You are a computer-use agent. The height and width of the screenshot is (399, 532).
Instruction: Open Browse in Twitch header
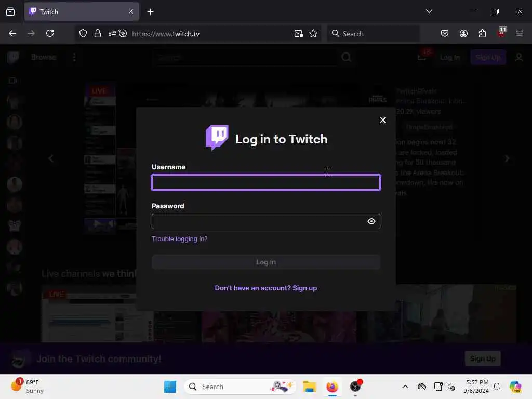click(44, 57)
